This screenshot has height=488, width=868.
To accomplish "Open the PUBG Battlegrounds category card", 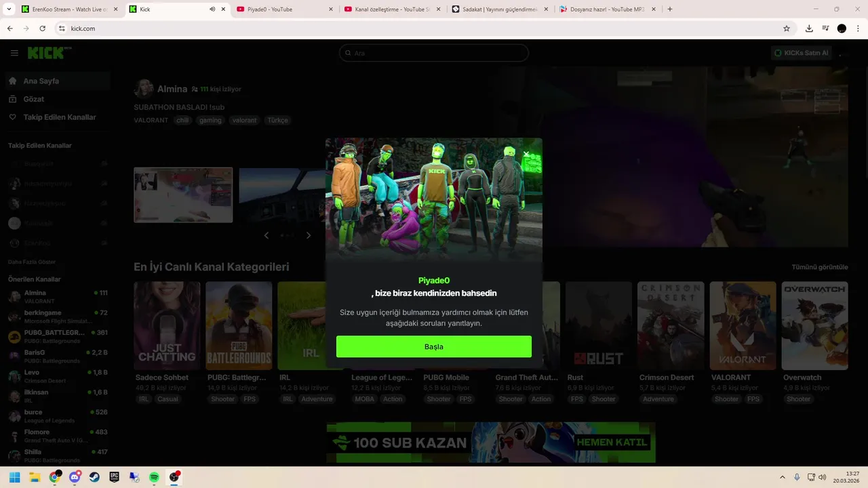I will pos(239,325).
